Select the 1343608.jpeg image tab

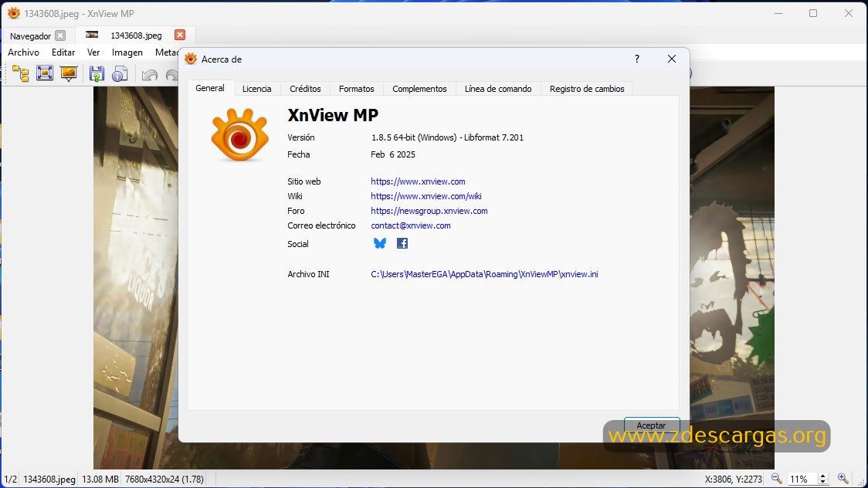click(136, 36)
